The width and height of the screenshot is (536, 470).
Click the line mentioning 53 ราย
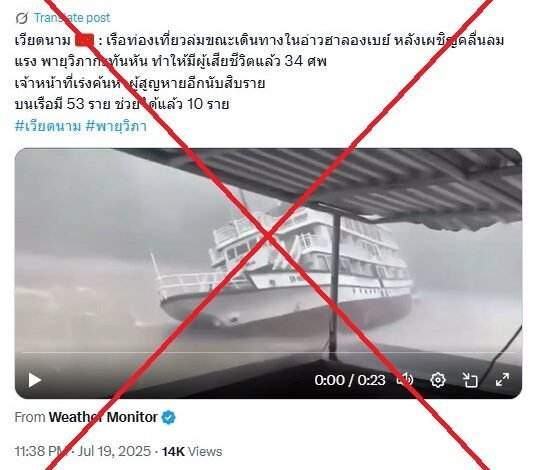click(x=122, y=104)
